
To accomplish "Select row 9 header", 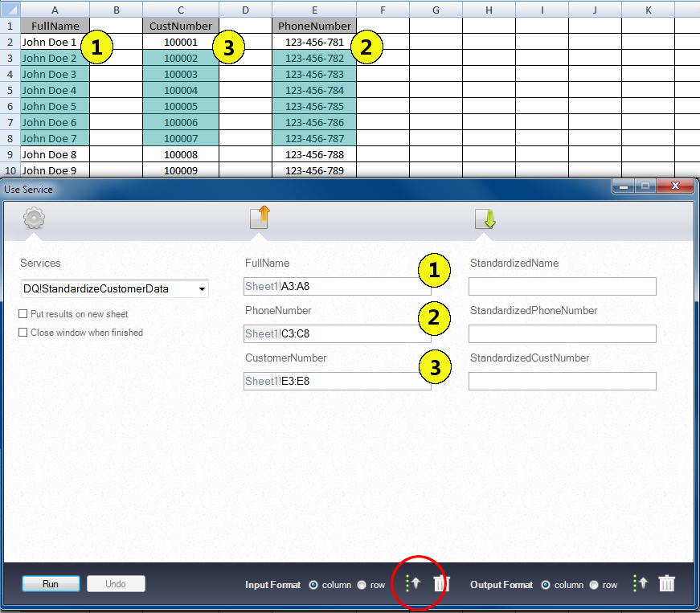I will 10,154.
